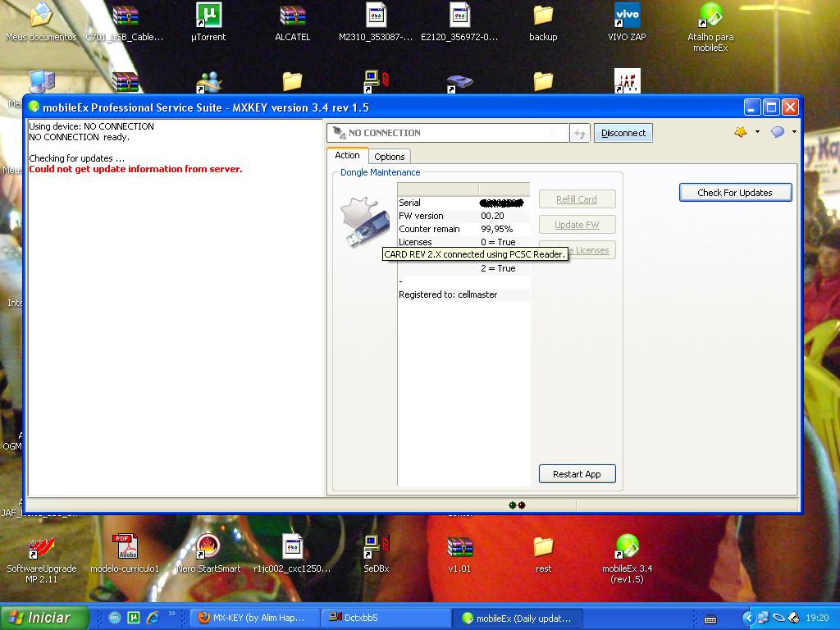Select the FW version 00.20 row
Screen dimensions: 840x630
point(463,216)
